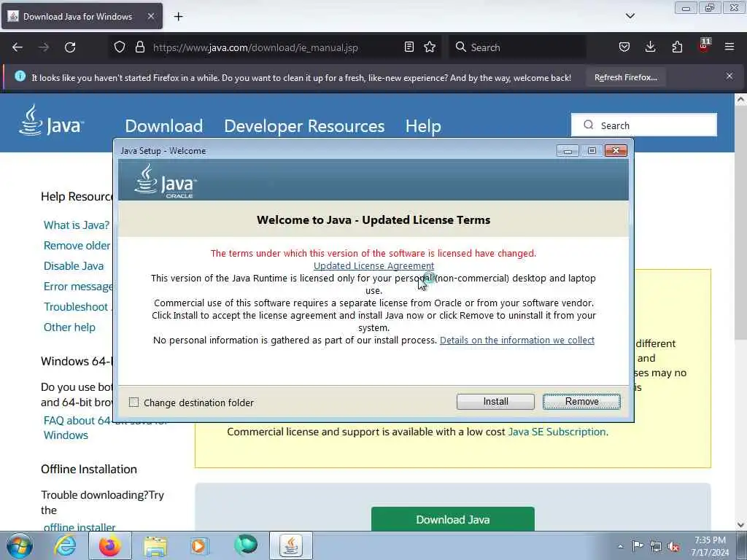Toggle reader view in the address bar
This screenshot has height=560, width=747.
pyautogui.click(x=409, y=47)
